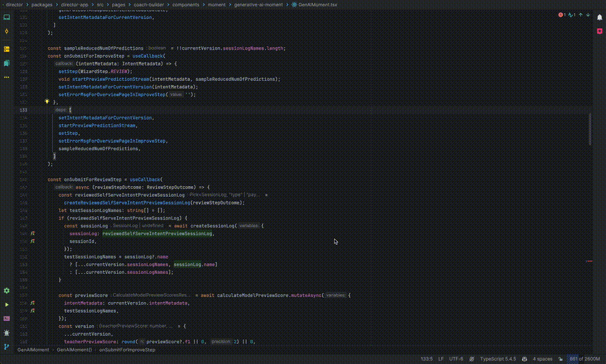Select the generative-ai-moment breadcrumb folder
This screenshot has width=606, height=364.
(x=258, y=4)
